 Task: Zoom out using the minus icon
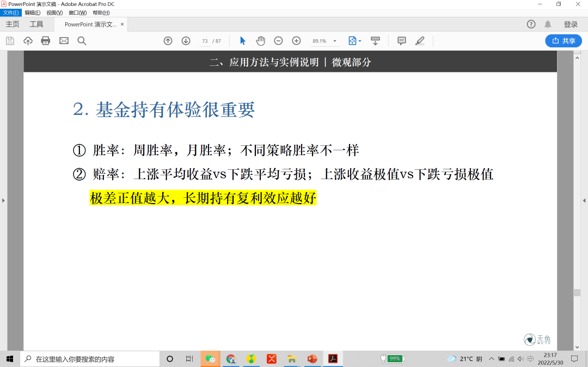278,40
